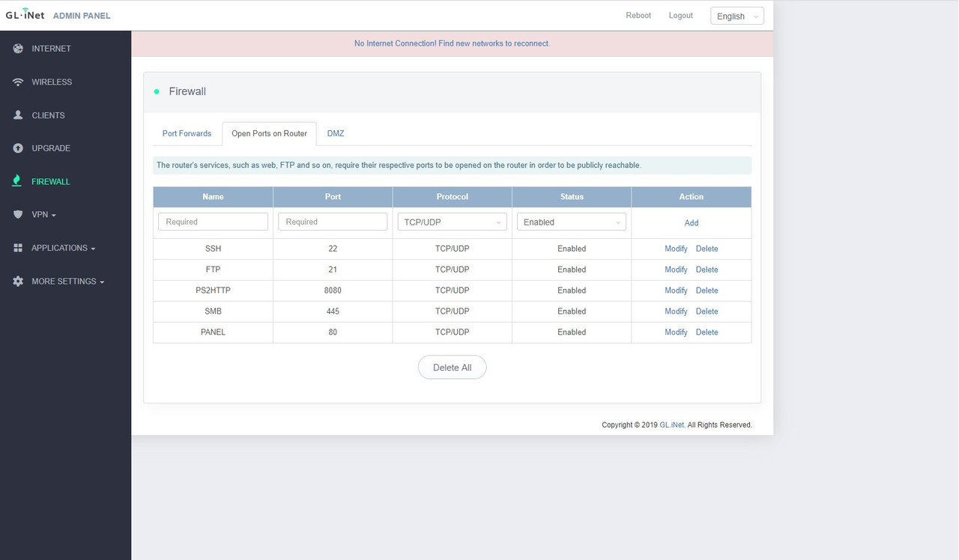Click the Port input field
This screenshot has height=560, width=959.
(x=333, y=222)
